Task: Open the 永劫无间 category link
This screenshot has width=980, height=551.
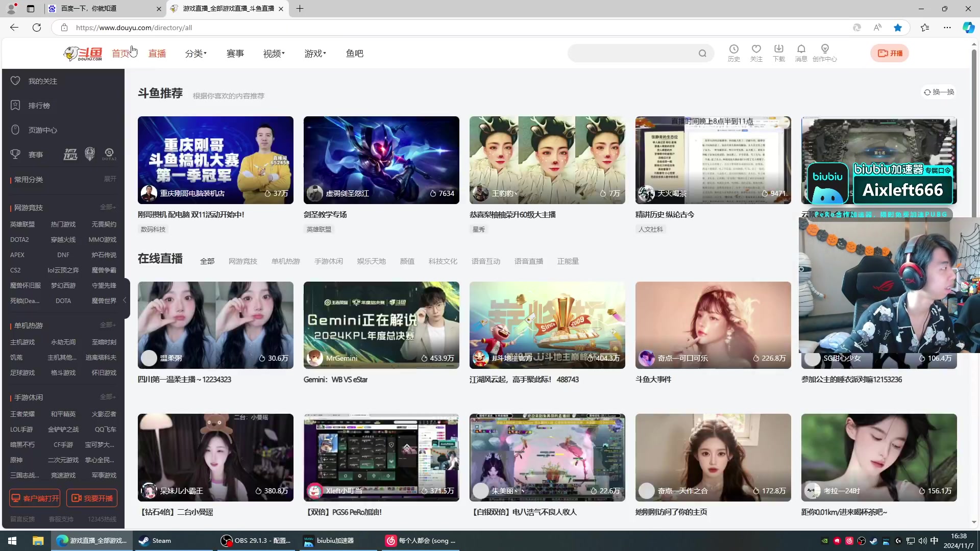Action: click(63, 342)
